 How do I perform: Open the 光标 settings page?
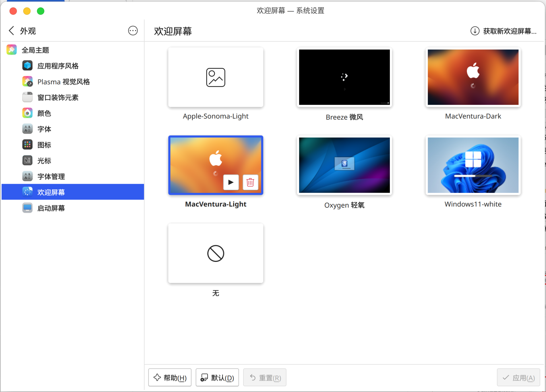click(44, 161)
